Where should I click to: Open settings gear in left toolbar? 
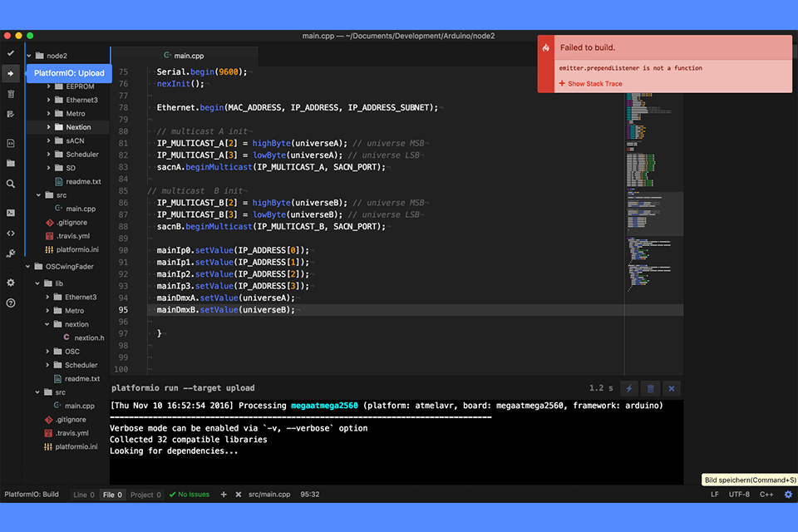pos(11,283)
